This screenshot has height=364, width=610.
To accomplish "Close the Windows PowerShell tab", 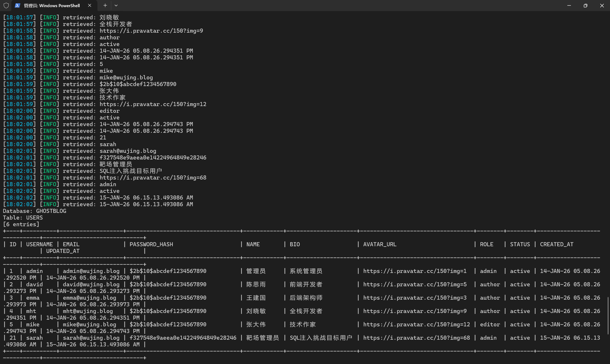I will pos(90,5).
